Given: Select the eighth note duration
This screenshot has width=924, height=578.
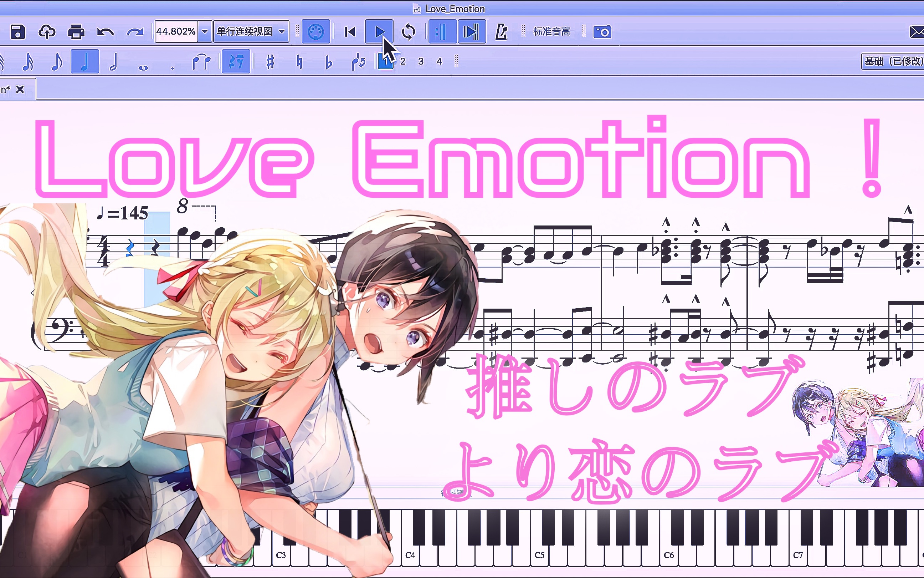Looking at the screenshot, I should [x=57, y=61].
